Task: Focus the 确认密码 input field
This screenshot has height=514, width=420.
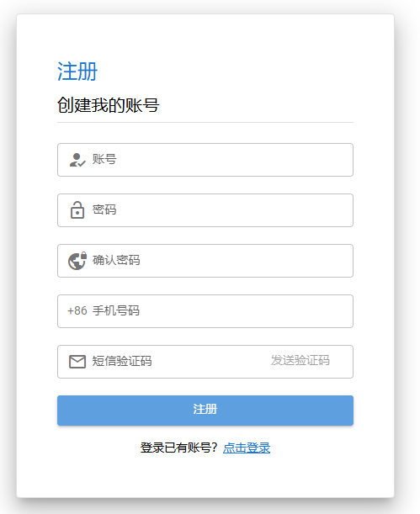Action: click(205, 261)
